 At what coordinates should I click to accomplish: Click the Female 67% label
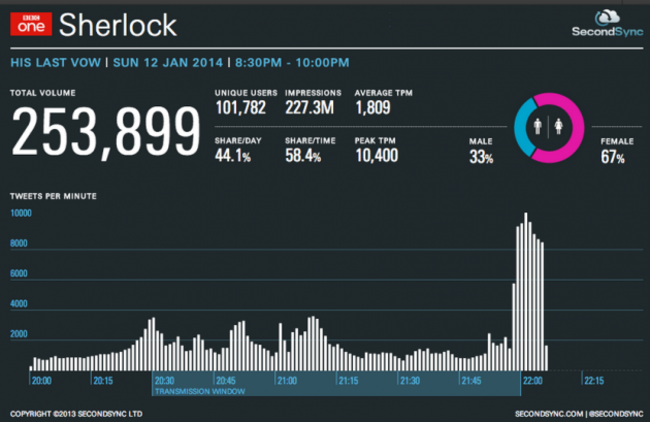click(x=612, y=151)
